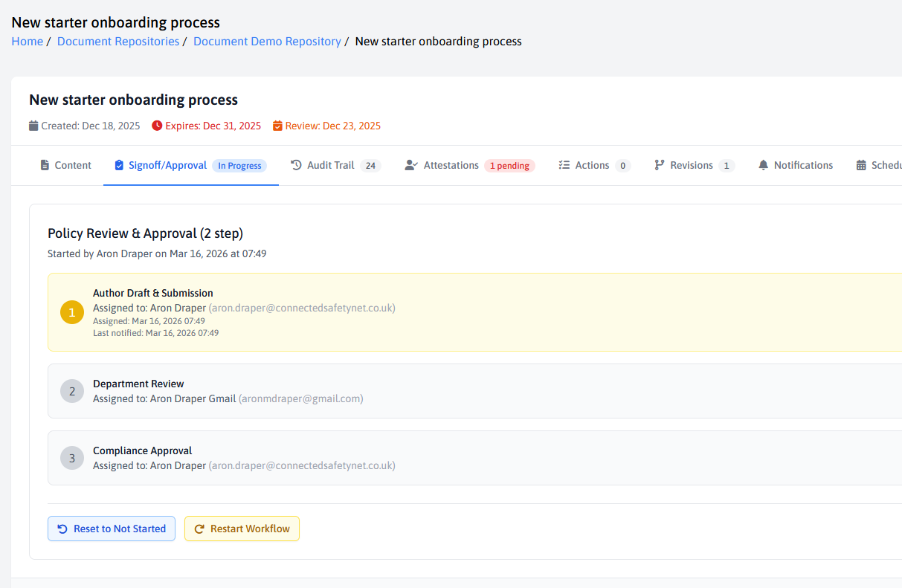Select the Department Review step
The height and width of the screenshot is (588, 902).
pyautogui.click(x=138, y=384)
